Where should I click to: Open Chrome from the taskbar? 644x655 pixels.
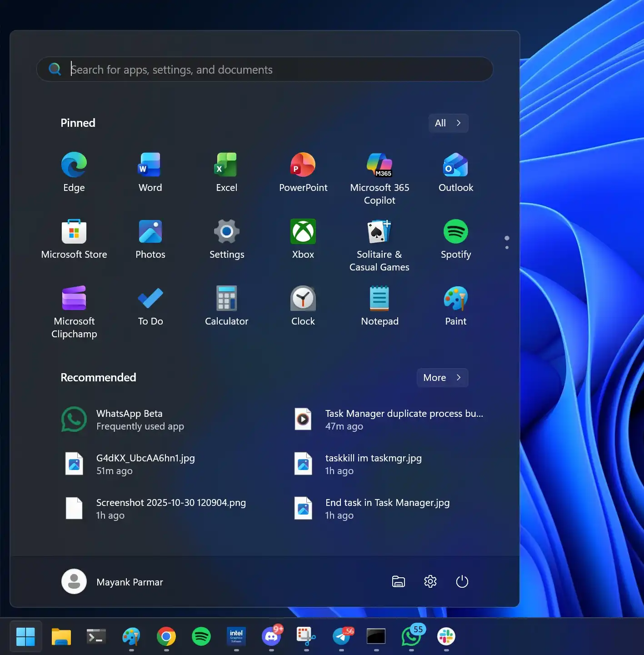166,636
